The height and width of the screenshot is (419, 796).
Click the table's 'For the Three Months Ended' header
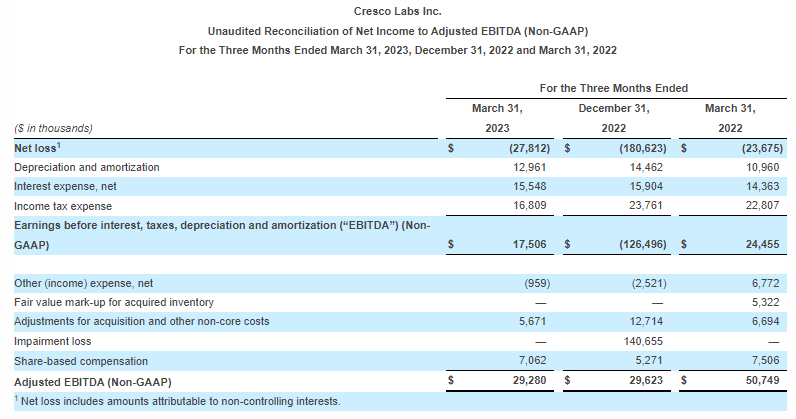(x=613, y=89)
